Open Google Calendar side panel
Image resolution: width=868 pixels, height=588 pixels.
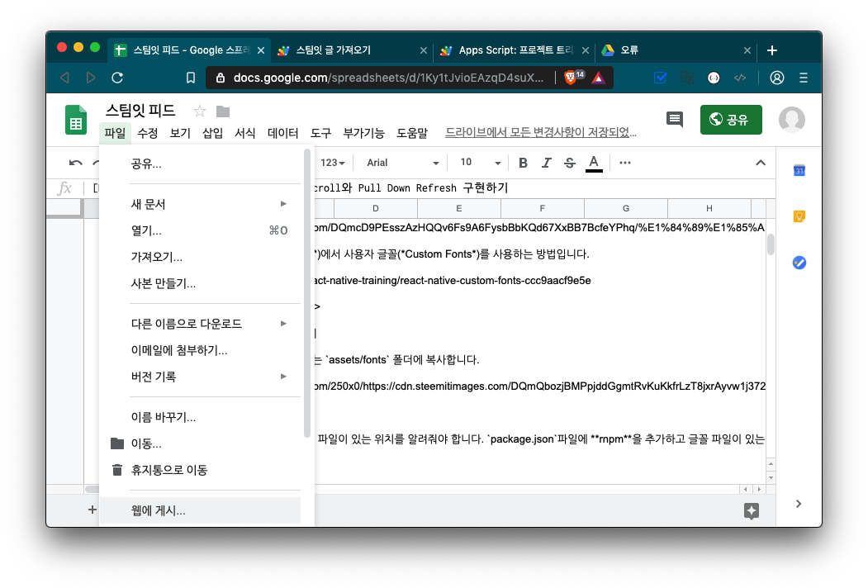pos(799,171)
